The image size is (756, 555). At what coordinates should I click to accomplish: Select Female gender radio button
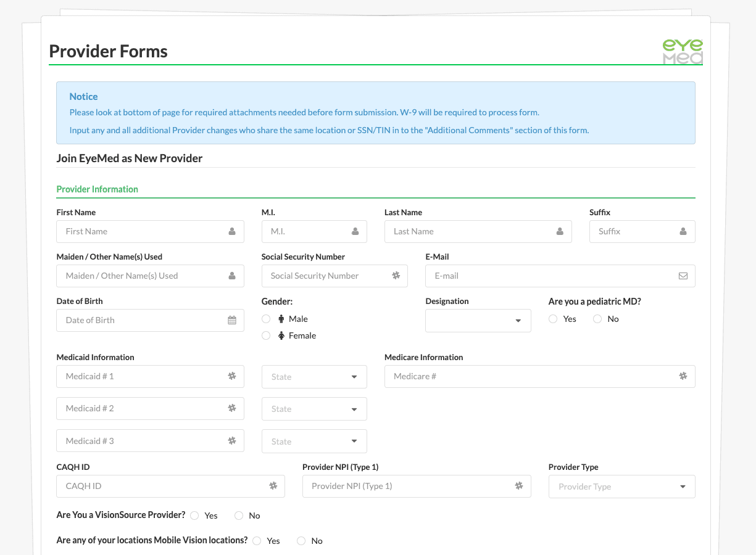(266, 335)
